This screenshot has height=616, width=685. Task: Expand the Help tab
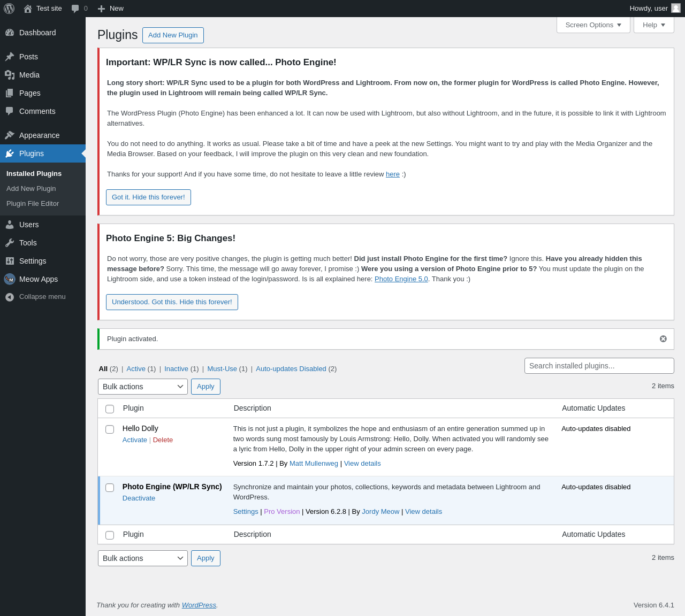[x=654, y=25]
